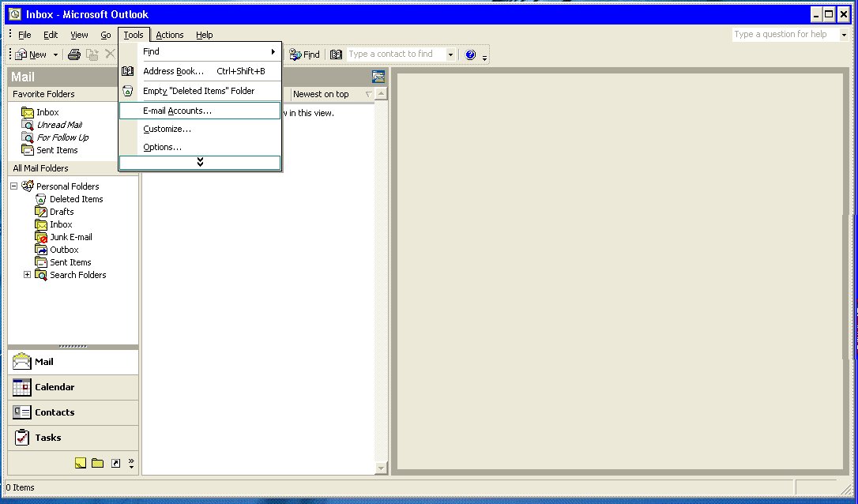The height and width of the screenshot is (504, 858).
Task: Click the Print toolbar icon
Action: point(74,55)
